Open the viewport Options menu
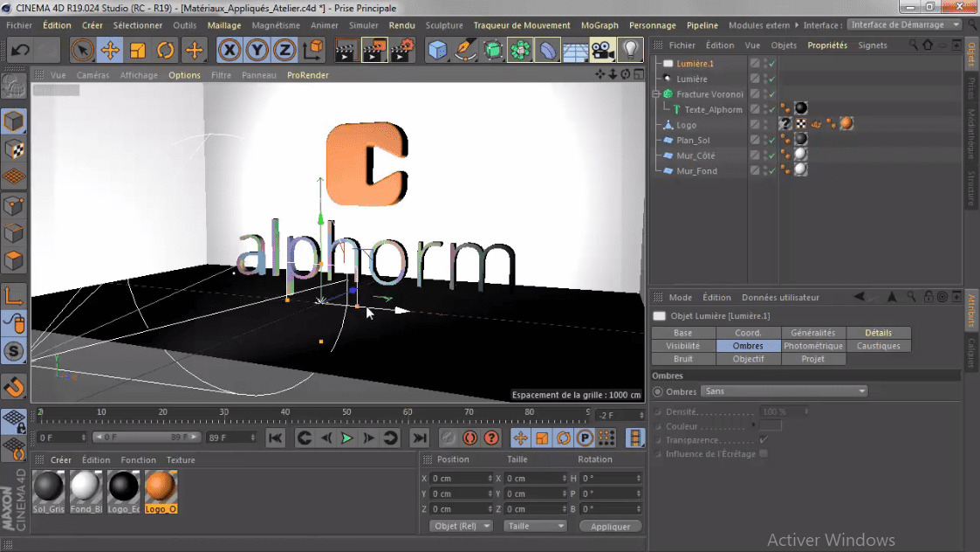Screen dimensions: 980x552 point(184,75)
